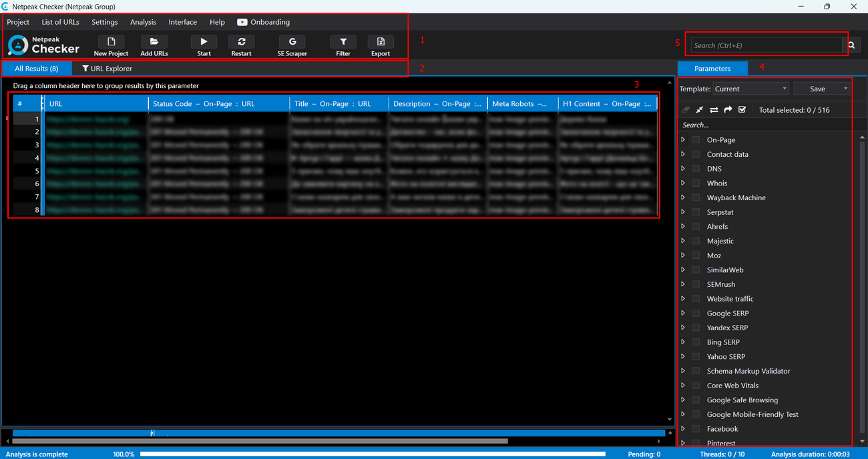Enable the Wayback Machine checkbox
Screen dimensions: 868x459
[696, 197]
